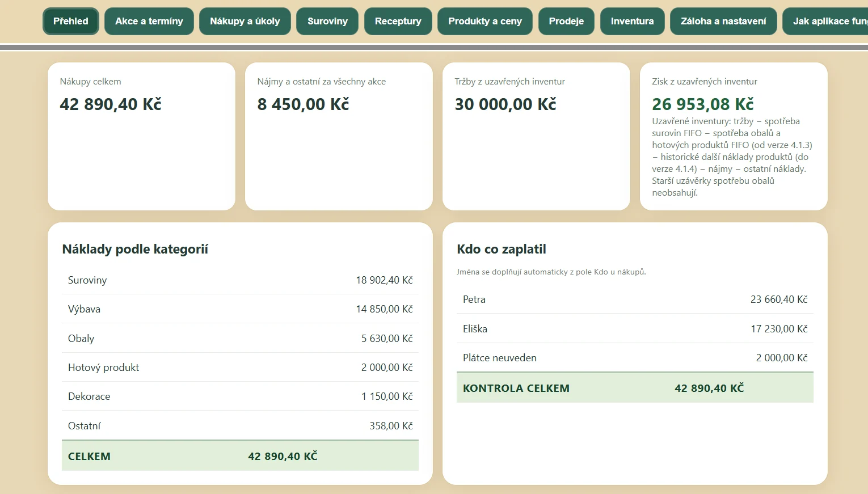868x494 pixels.
Task: Click the Jména se doplňují automaticky note
Action: click(551, 272)
